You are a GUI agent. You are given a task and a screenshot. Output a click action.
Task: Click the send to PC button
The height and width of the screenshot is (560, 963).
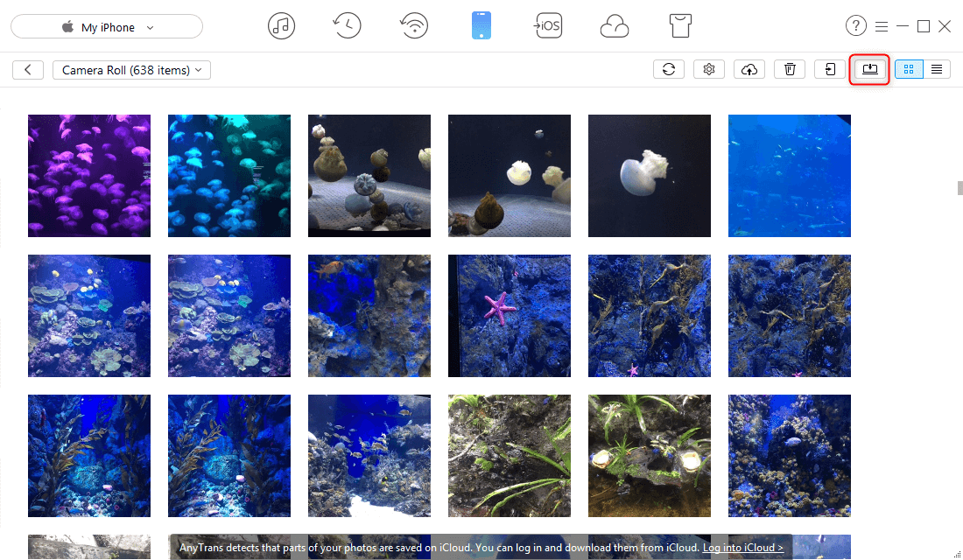869,69
